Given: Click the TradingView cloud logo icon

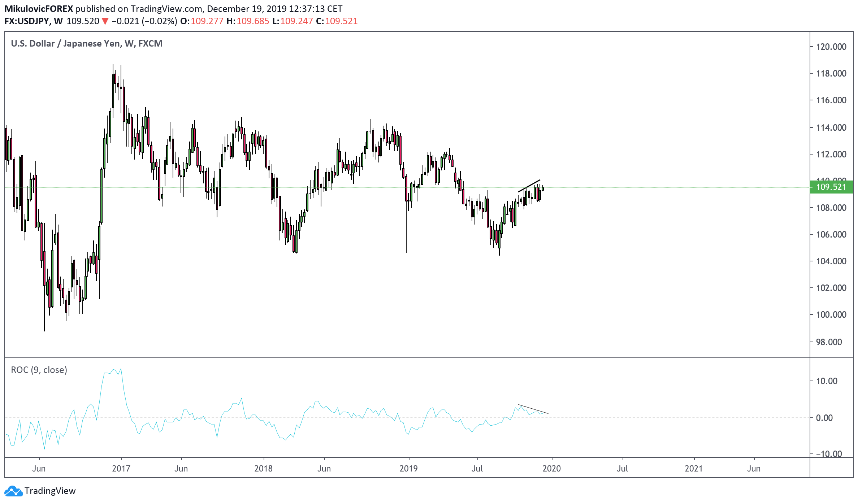Looking at the screenshot, I should tap(14, 491).
